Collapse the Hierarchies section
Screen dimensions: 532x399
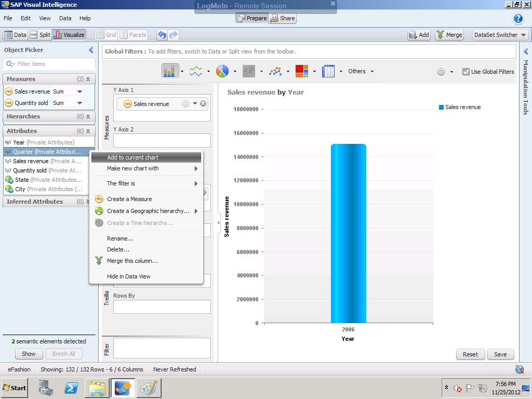coord(88,116)
